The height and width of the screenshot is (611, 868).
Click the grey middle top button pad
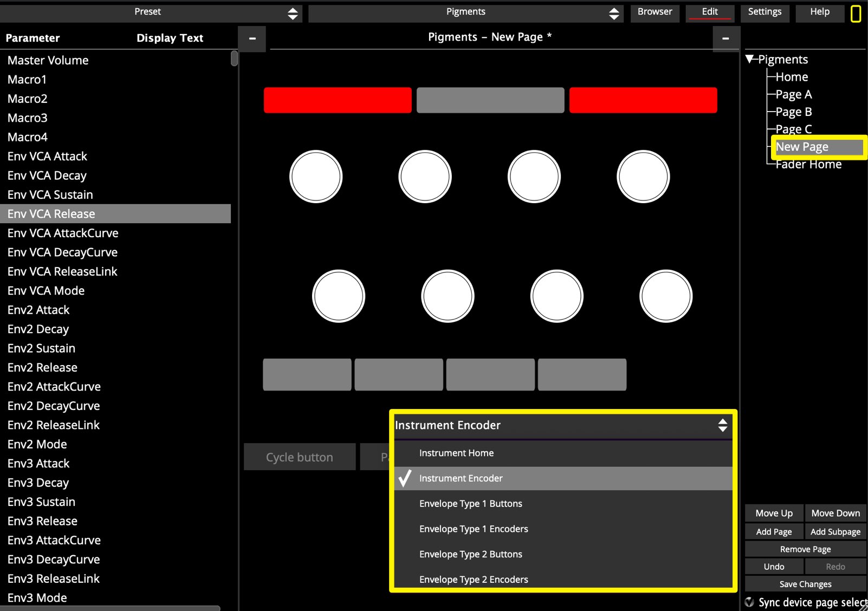(490, 100)
